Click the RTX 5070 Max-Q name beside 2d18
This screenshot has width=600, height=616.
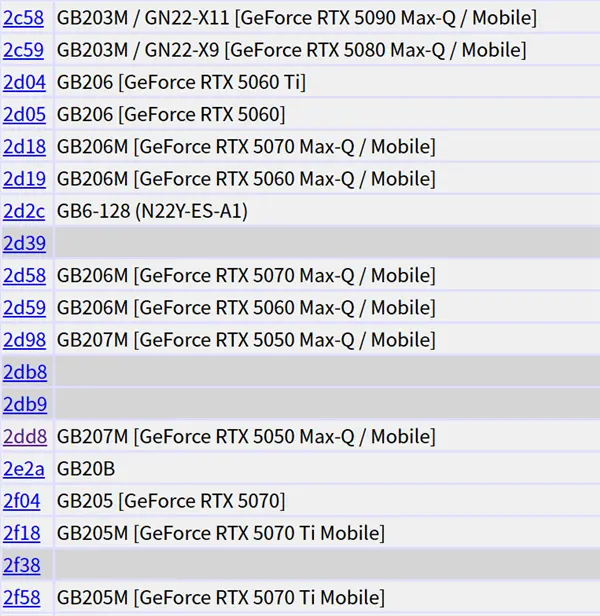pyautogui.click(x=246, y=147)
